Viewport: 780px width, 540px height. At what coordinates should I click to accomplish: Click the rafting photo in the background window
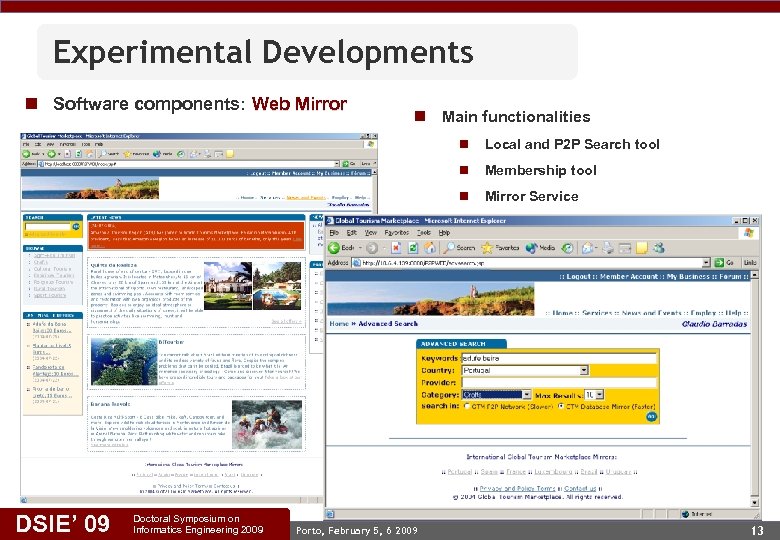[x=267, y=424]
